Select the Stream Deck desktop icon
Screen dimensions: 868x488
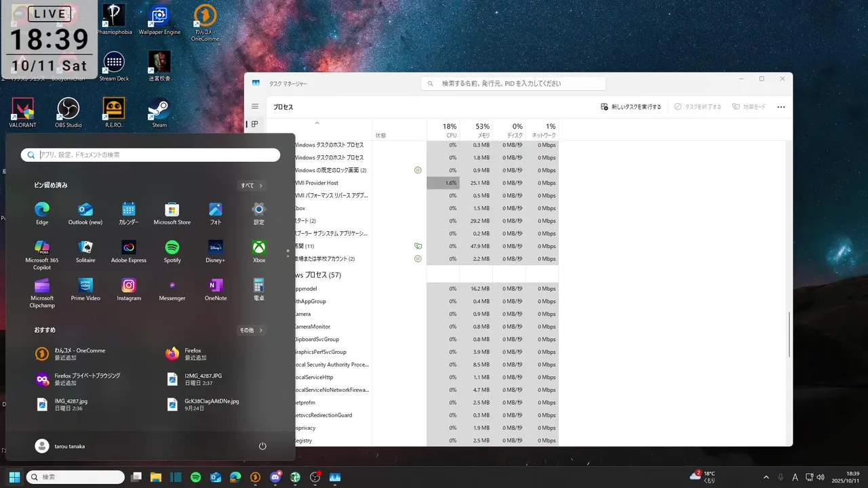pyautogui.click(x=114, y=66)
